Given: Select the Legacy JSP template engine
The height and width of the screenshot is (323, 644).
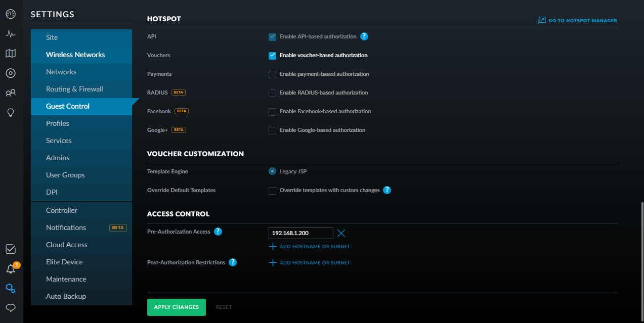Looking at the screenshot, I should point(272,171).
